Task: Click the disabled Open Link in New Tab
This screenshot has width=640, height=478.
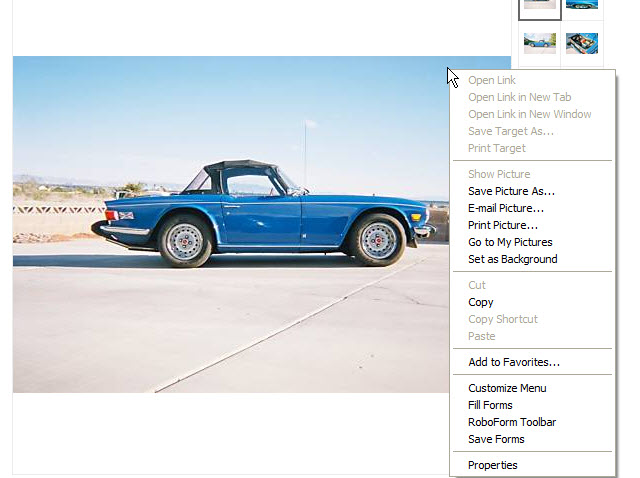Action: tap(519, 97)
